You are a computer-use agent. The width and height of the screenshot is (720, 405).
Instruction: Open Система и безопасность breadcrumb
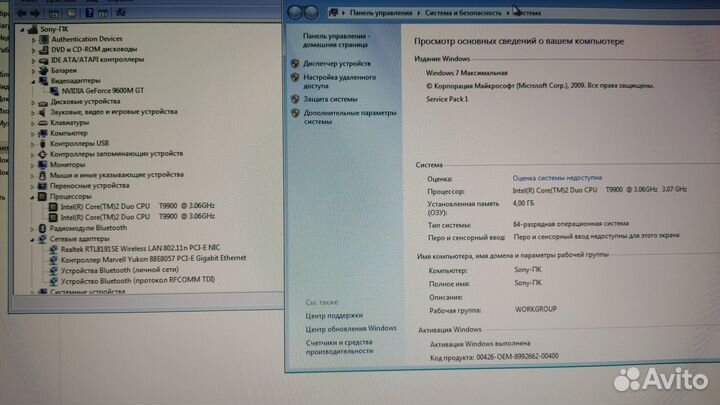point(463,13)
